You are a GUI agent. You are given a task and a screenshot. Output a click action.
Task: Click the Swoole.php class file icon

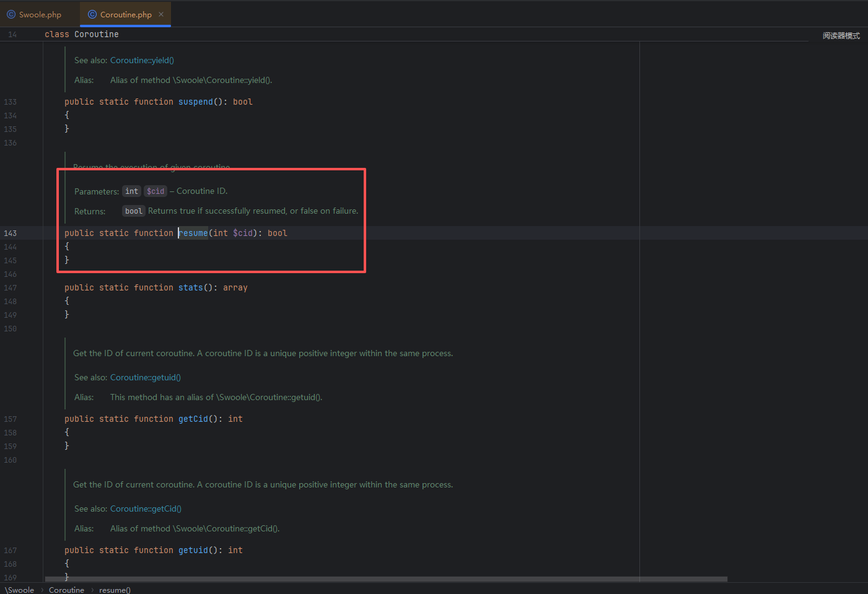(x=11, y=14)
